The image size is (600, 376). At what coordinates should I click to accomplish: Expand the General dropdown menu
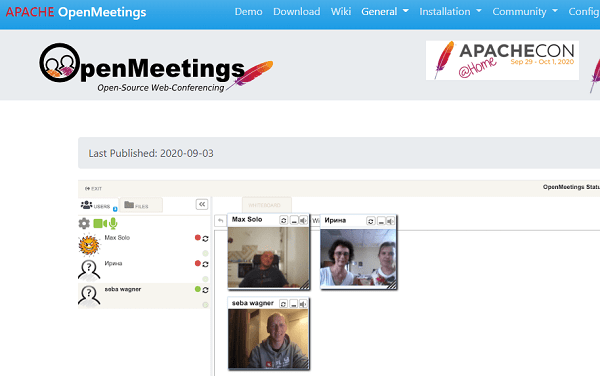[x=385, y=12]
